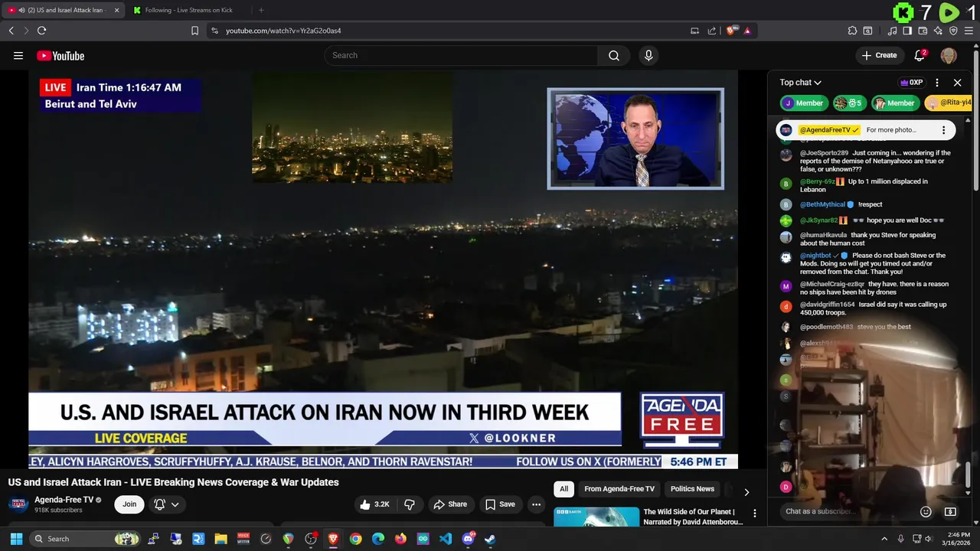The width and height of the screenshot is (980, 551).
Task: Open Discord from the taskbar
Action: click(468, 539)
